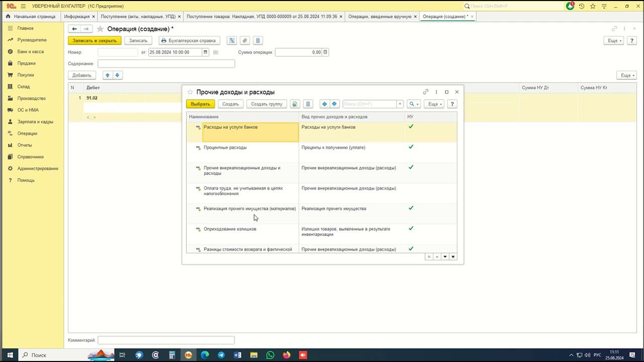Open Firefox from the Windows taskbar
This screenshot has height=362, width=644.
tap(286, 355)
